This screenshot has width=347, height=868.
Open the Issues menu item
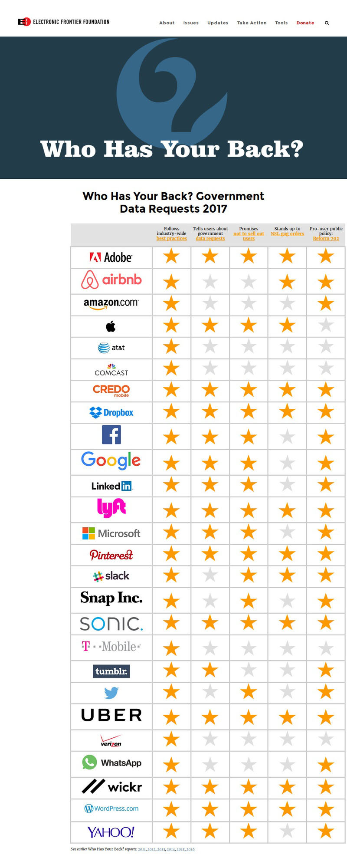tap(191, 23)
